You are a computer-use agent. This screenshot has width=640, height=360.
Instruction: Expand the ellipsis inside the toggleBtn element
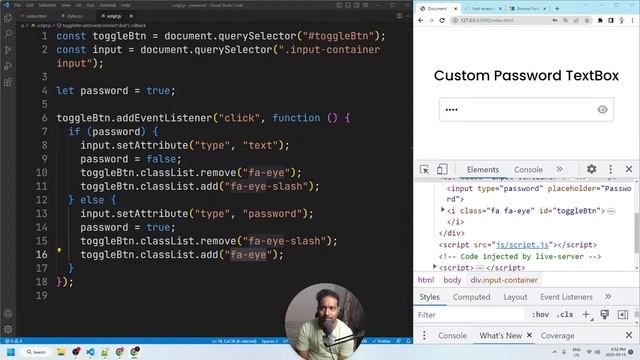coord(611,211)
